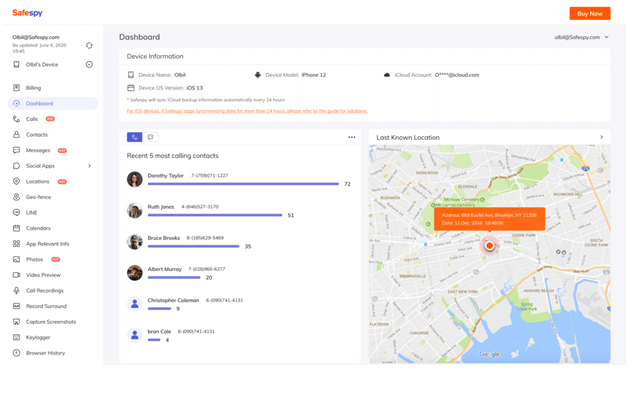Go to Browser History in sidebar
Viewport: 628px width, 415px height.
[45, 353]
